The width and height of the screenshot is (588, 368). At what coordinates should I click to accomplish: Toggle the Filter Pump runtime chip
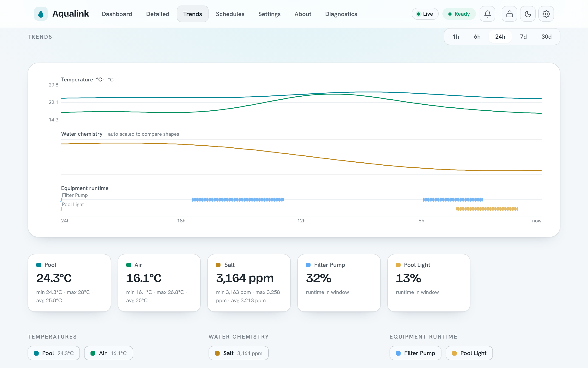coord(416,353)
